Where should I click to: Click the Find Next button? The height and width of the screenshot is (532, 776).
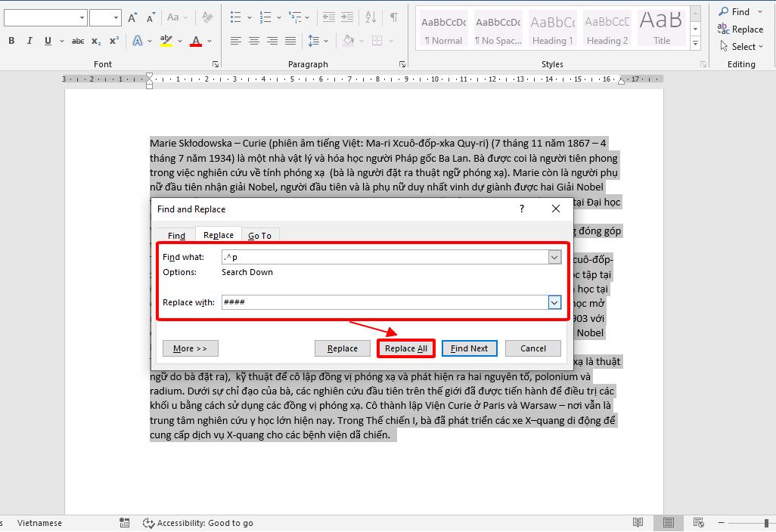469,348
